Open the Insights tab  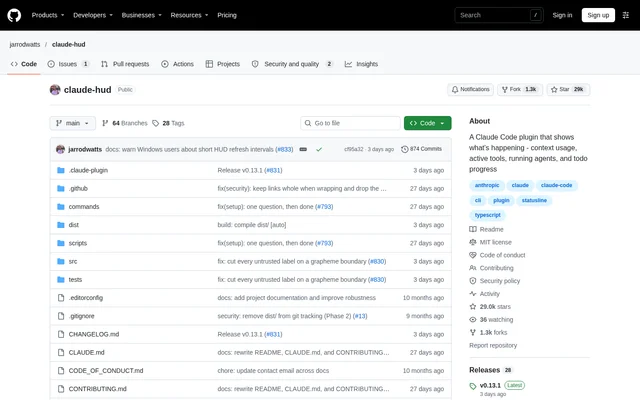(x=362, y=64)
